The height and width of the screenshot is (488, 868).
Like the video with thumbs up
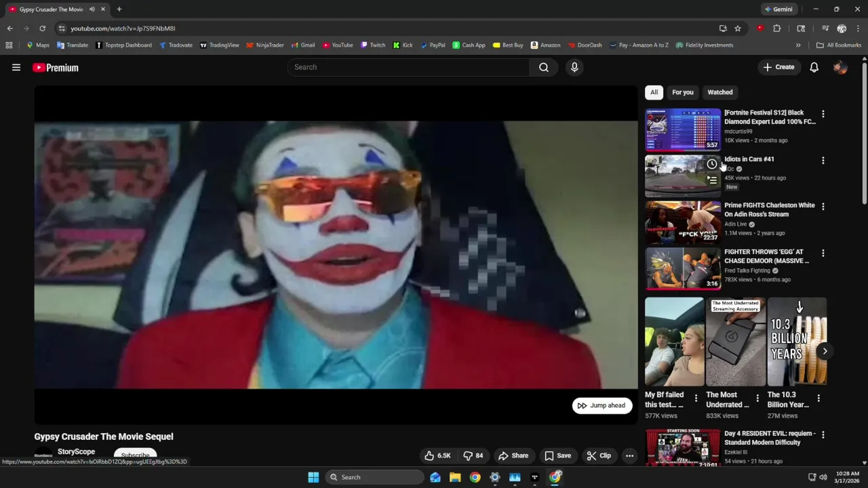(437, 455)
